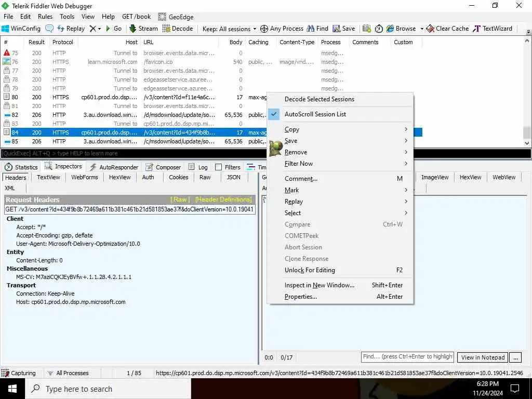The height and width of the screenshot is (399, 532).
Task: Expand the Mark submenu
Action: click(341, 190)
